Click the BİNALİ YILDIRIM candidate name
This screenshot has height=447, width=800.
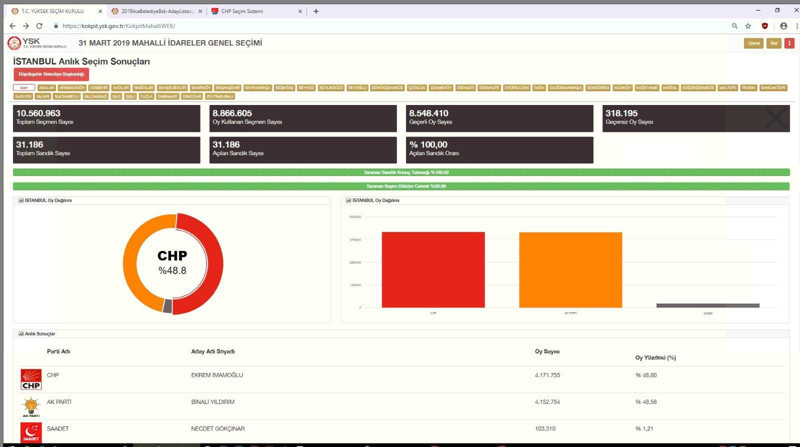[x=213, y=402]
